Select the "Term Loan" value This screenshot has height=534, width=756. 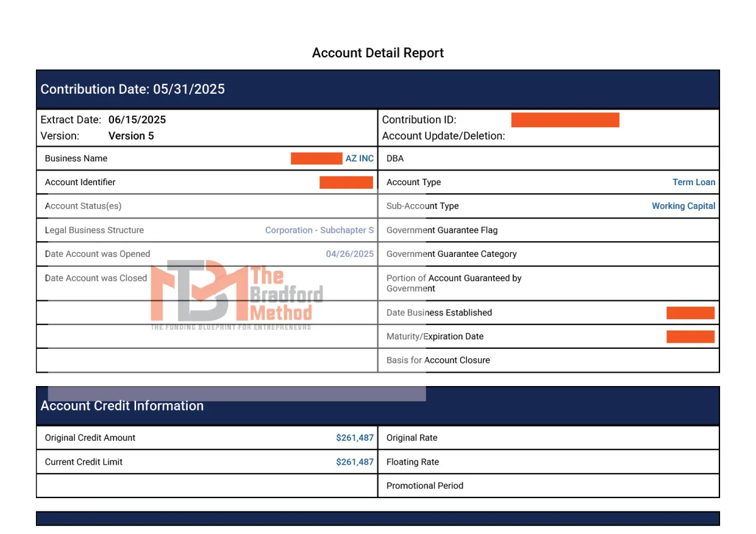[x=694, y=183]
